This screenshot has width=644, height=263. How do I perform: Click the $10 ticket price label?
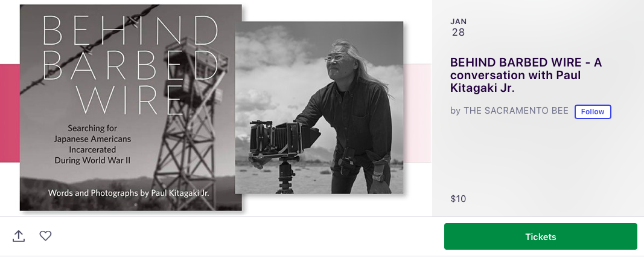[458, 199]
